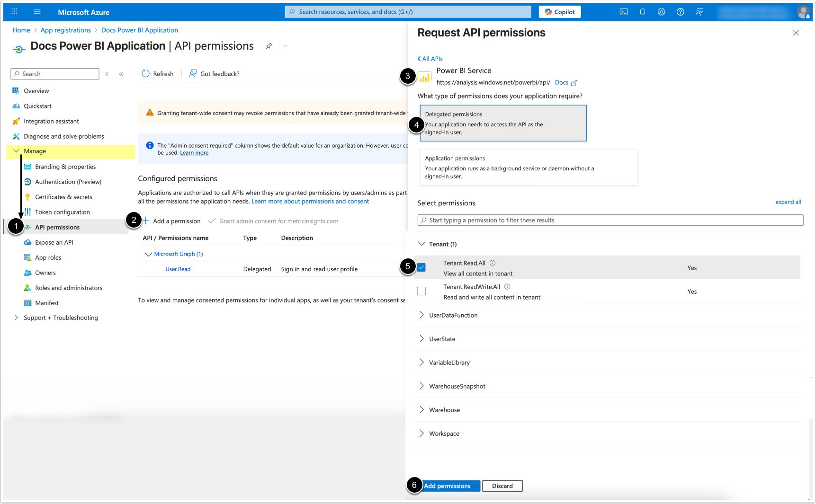Collapse the Tenant (1) group
816x504 pixels.
(421, 244)
